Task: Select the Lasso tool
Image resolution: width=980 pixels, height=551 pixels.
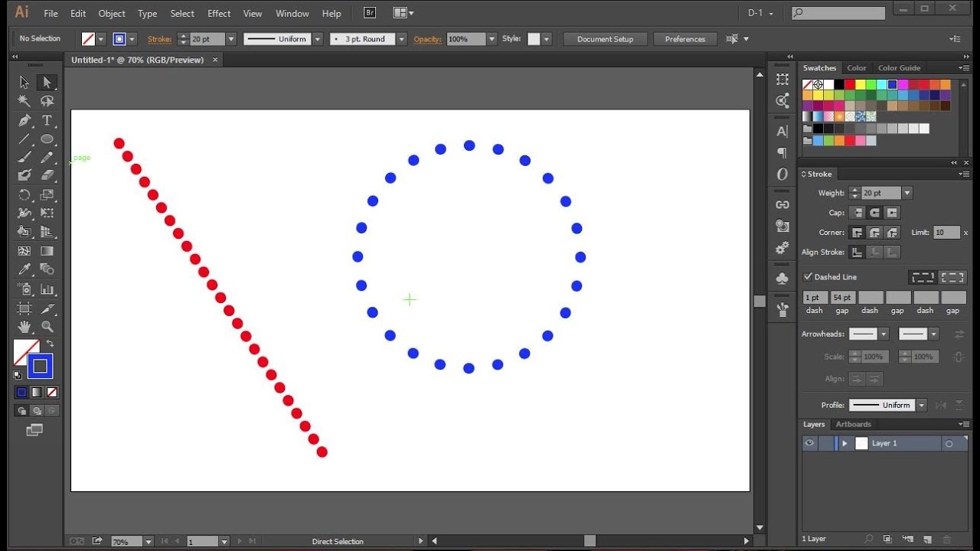Action: click(x=47, y=101)
